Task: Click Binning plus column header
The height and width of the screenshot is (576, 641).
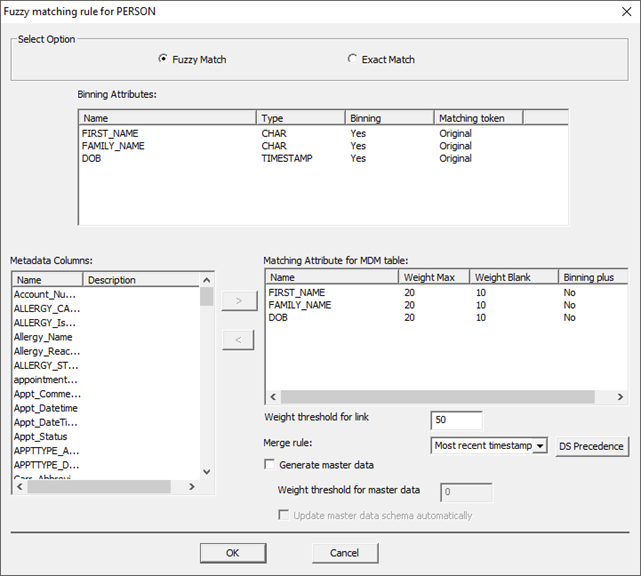Action: [x=593, y=277]
